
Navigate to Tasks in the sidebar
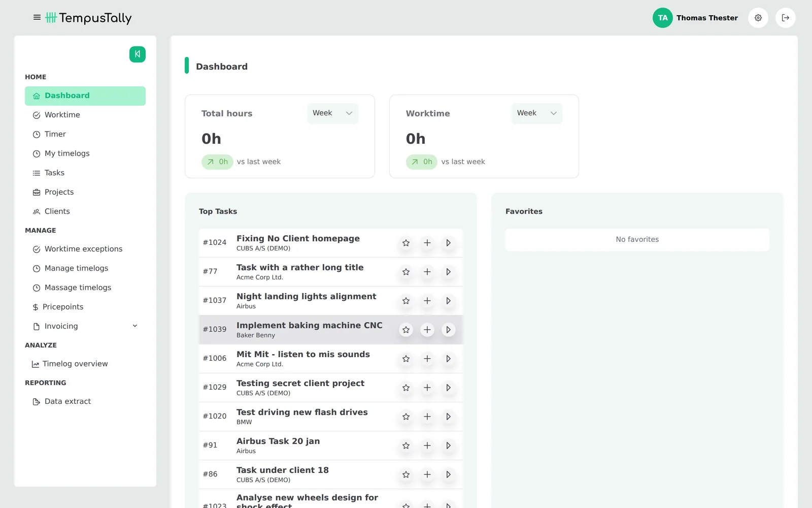85,173
